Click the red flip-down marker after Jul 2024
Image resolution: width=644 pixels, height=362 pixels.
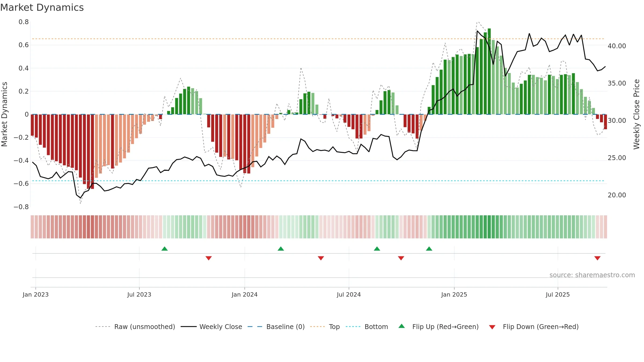[401, 258]
